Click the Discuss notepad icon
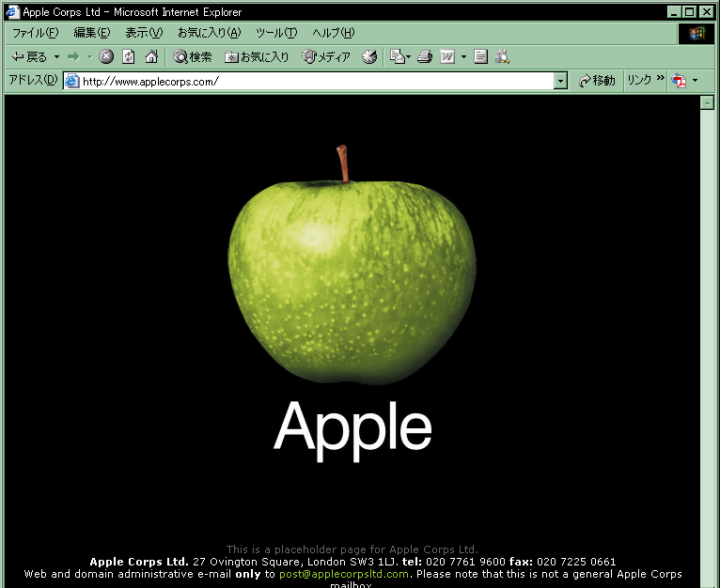The height and width of the screenshot is (588, 720). click(480, 57)
